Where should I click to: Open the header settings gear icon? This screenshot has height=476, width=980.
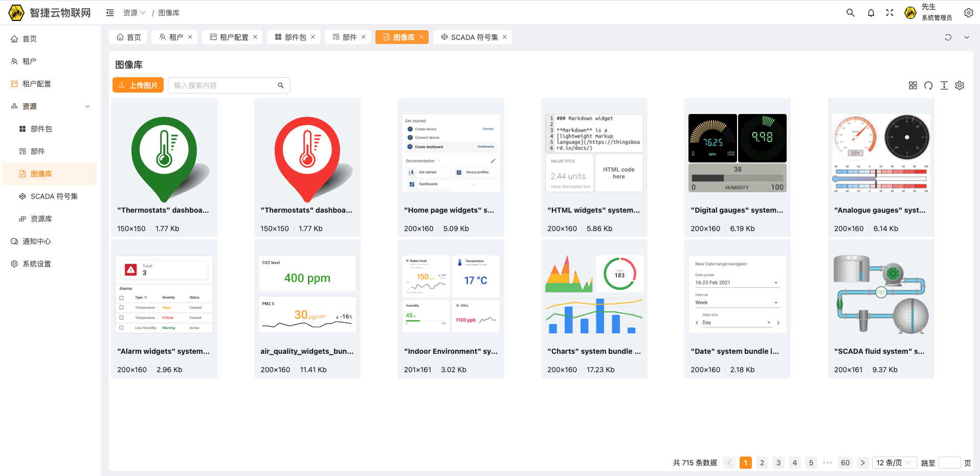coord(969,13)
